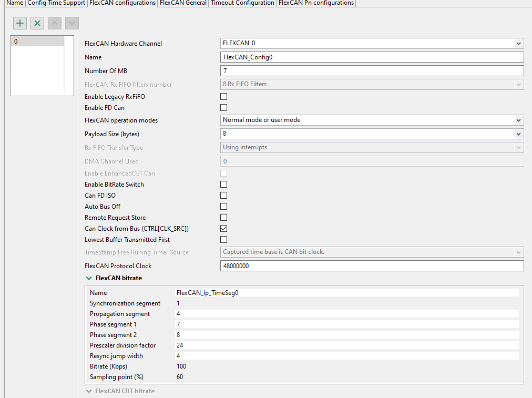This screenshot has height=398, width=532.
Task: Collapse the FlexCAN bitrate section
Action: 89,278
